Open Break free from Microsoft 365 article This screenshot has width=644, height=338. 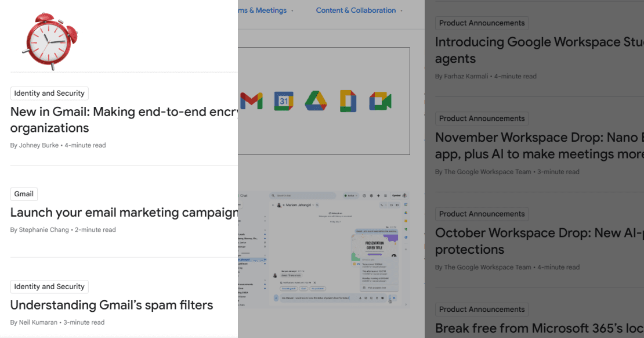(x=539, y=329)
